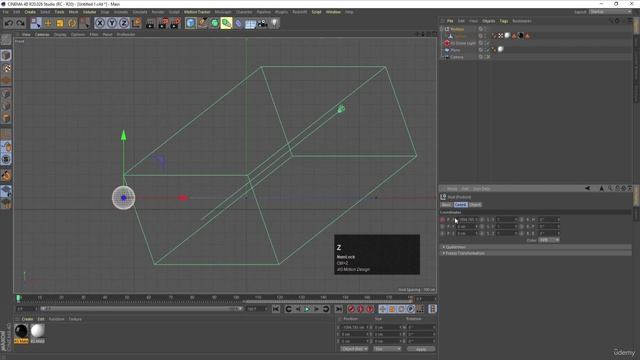Switch to the Object tab in Attributes
Viewport: 640px width, 360px height.
point(475,204)
